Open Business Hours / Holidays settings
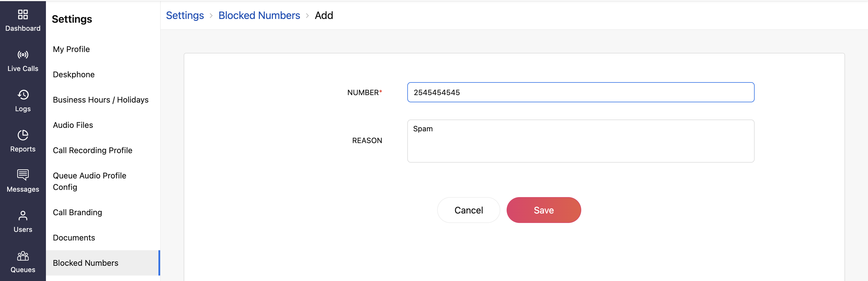 [x=101, y=100]
